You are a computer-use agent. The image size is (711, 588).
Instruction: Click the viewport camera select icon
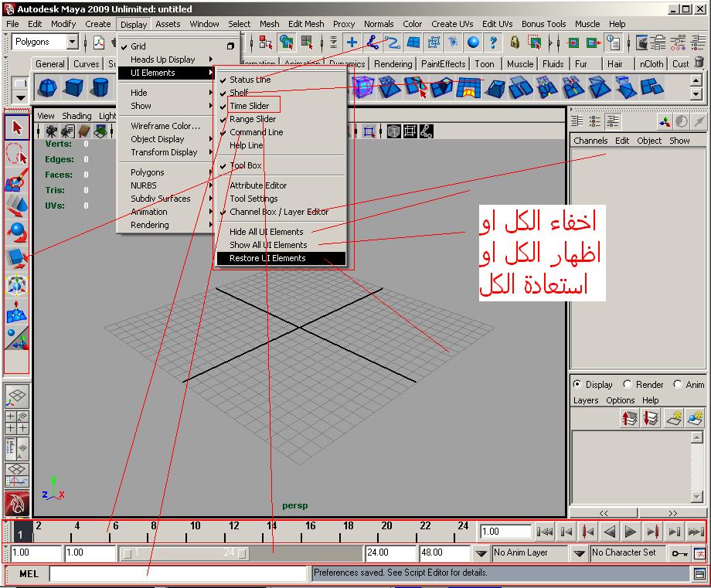click(51, 131)
